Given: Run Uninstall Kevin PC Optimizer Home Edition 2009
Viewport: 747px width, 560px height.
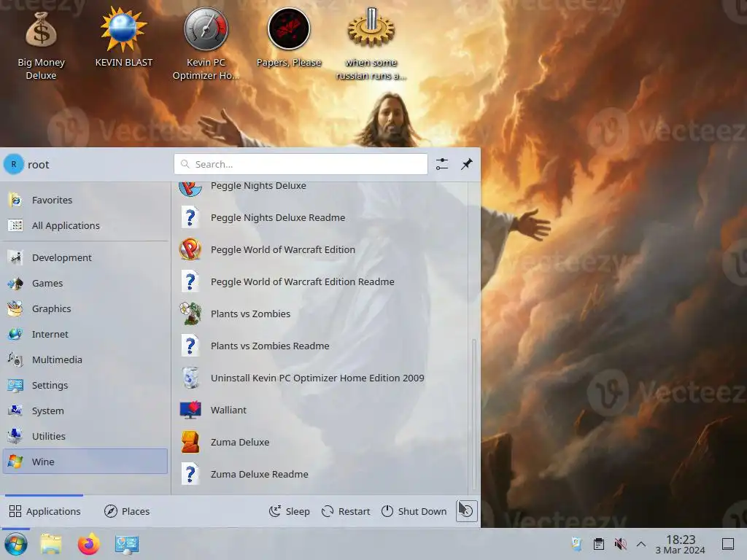Looking at the screenshot, I should point(320,378).
